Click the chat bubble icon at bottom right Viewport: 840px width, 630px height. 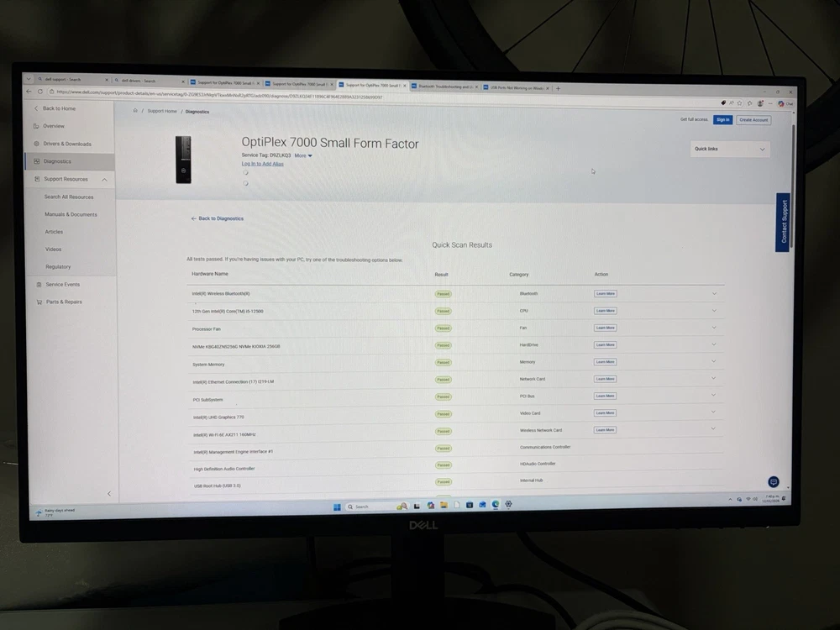774,481
